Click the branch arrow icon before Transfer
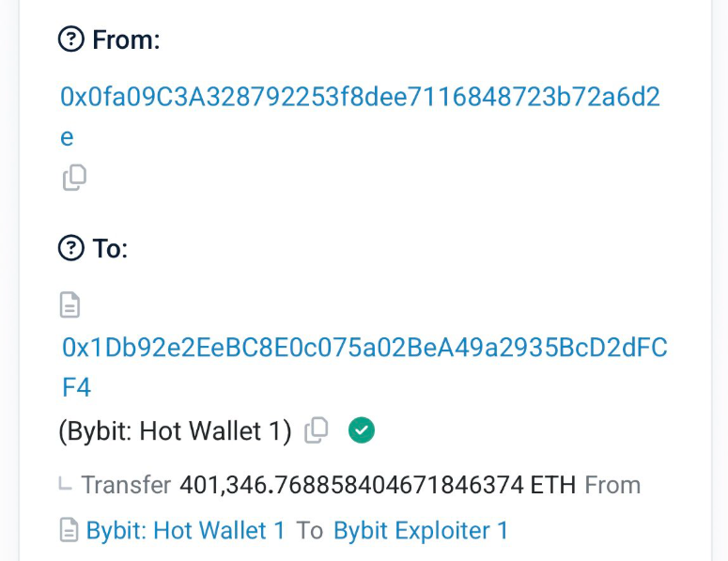The width and height of the screenshot is (728, 561). click(65, 485)
